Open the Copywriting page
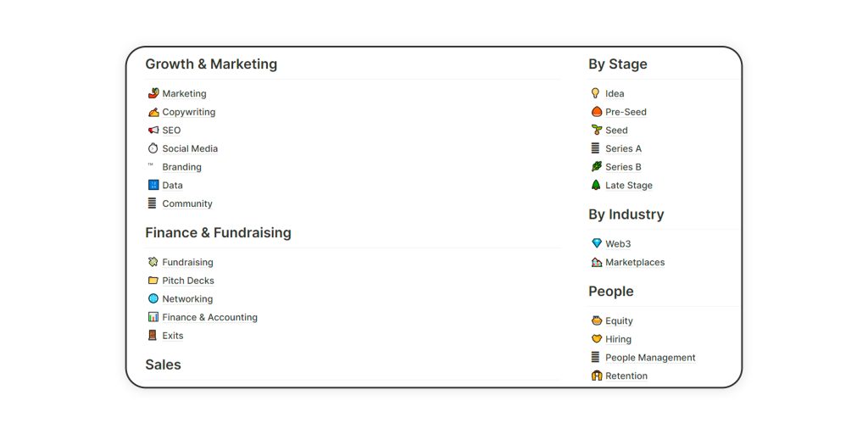The height and width of the screenshot is (434, 868). (189, 112)
